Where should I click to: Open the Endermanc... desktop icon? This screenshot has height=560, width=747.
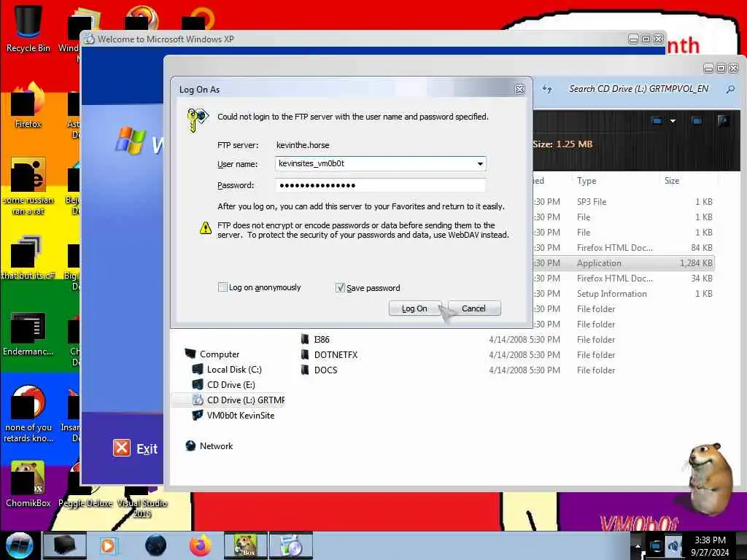pyautogui.click(x=28, y=333)
